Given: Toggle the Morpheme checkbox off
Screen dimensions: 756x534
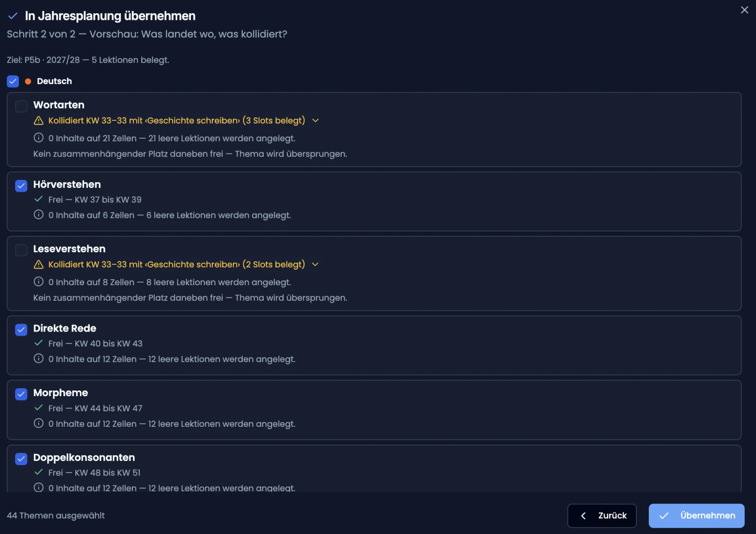Looking at the screenshot, I should [21, 394].
